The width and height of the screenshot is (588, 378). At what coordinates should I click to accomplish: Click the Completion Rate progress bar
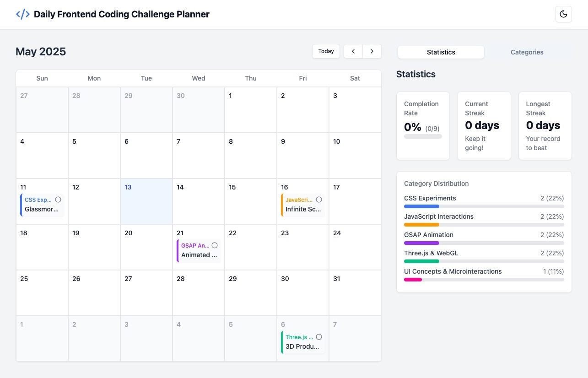pyautogui.click(x=423, y=136)
